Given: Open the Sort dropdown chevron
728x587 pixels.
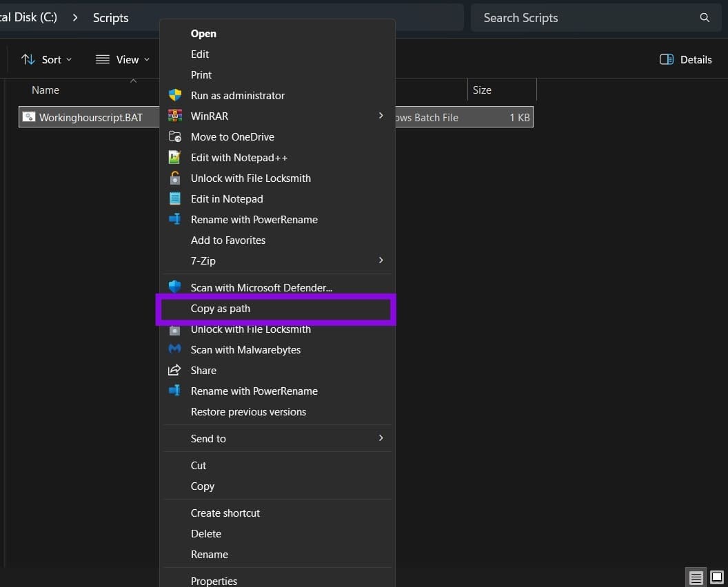Looking at the screenshot, I should click(69, 59).
